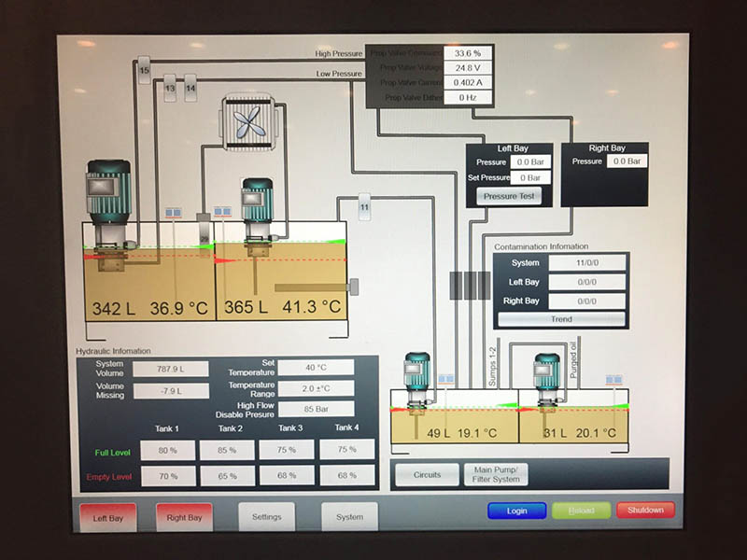Click the 36.9 °C temperature reading
Viewport: 747px width, 560px height.
[x=179, y=309]
